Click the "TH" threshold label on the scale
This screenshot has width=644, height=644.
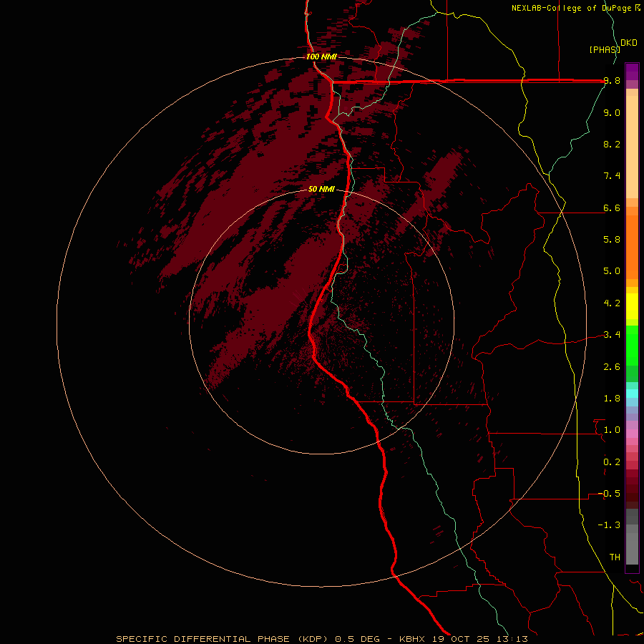click(615, 557)
